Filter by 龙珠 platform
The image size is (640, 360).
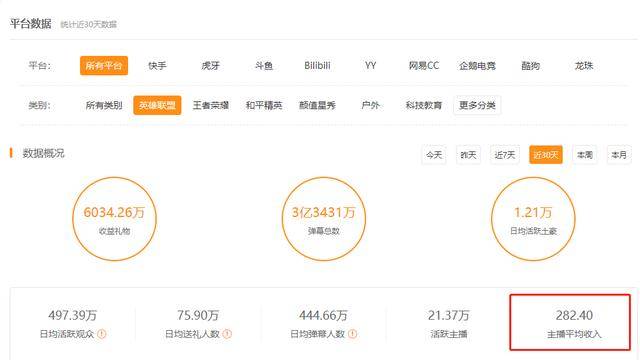[584, 66]
